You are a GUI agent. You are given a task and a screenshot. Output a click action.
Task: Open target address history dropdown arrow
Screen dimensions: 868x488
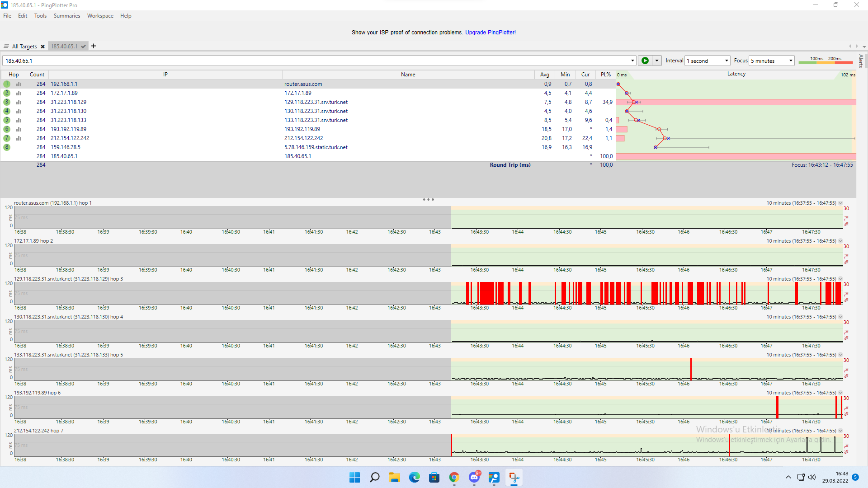(x=632, y=61)
